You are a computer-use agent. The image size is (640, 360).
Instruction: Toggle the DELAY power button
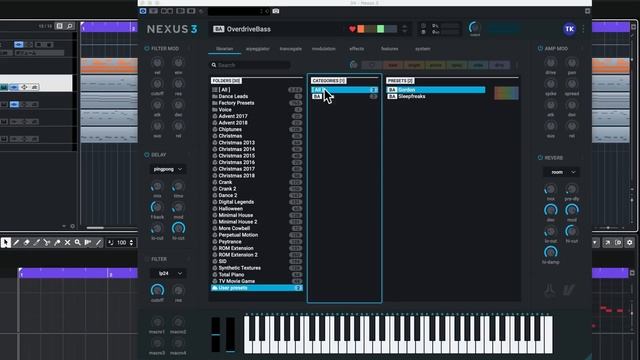(x=147, y=155)
